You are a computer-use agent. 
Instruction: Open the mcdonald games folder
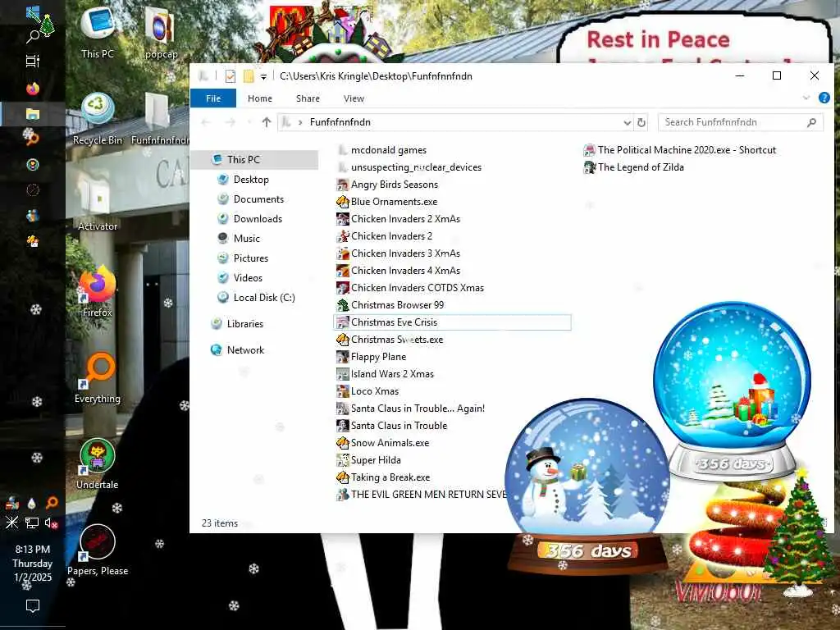382,150
